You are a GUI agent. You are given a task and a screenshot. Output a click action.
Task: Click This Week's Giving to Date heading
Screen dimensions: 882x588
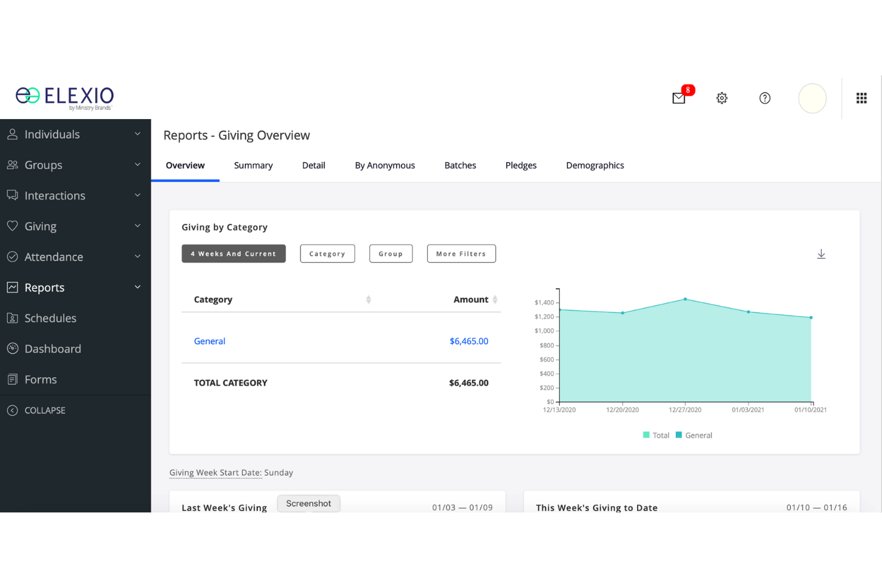[597, 508]
